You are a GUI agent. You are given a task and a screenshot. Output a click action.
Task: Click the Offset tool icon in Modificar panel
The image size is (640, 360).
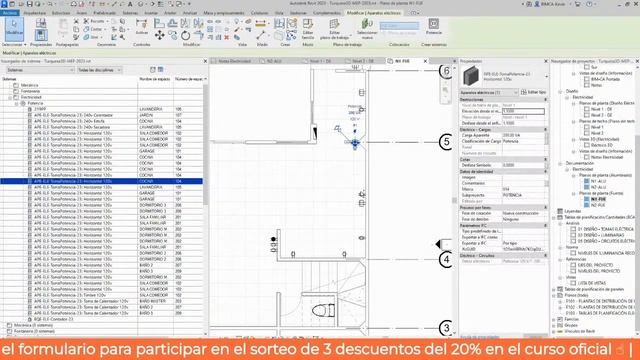point(172,24)
